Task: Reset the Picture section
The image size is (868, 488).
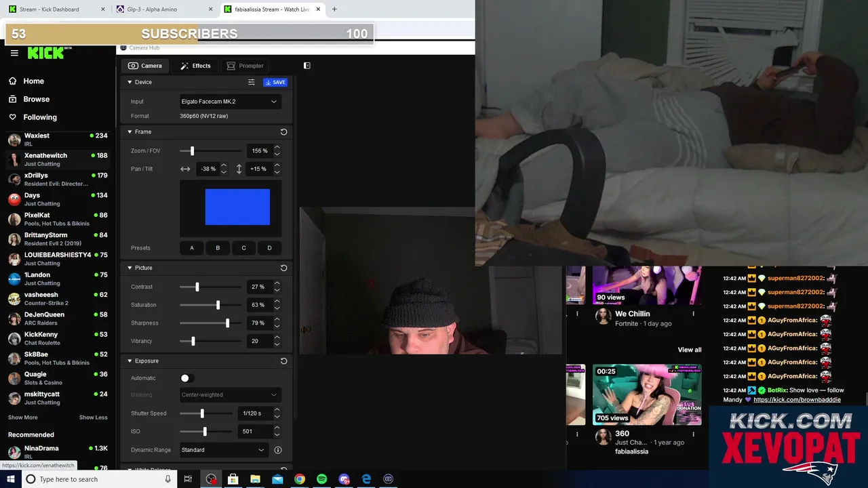Action: (x=283, y=268)
